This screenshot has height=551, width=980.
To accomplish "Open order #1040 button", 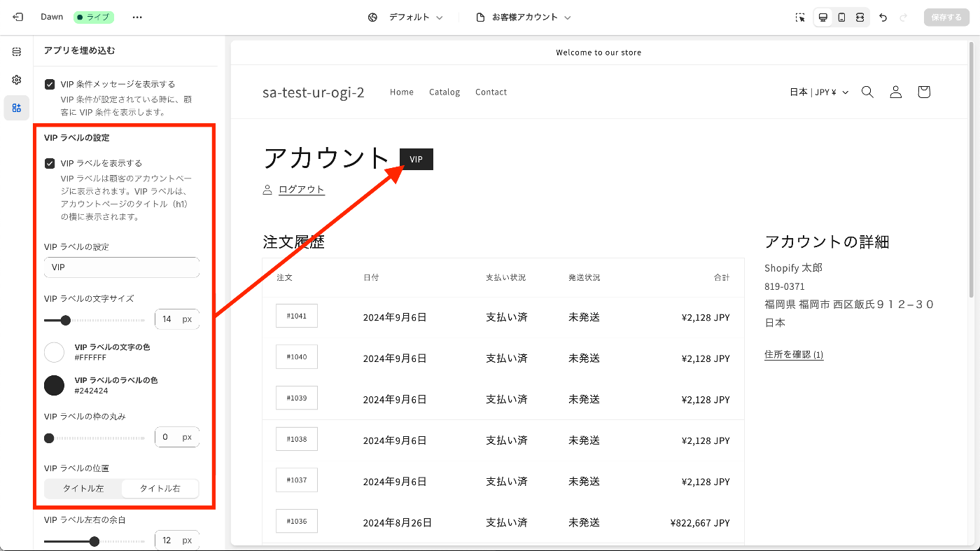I will (297, 357).
